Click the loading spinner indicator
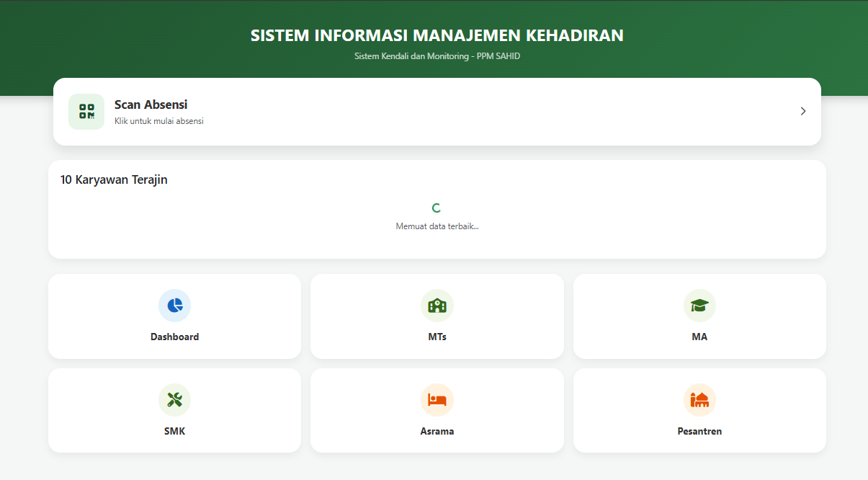This screenshot has height=480, width=868. (x=436, y=208)
